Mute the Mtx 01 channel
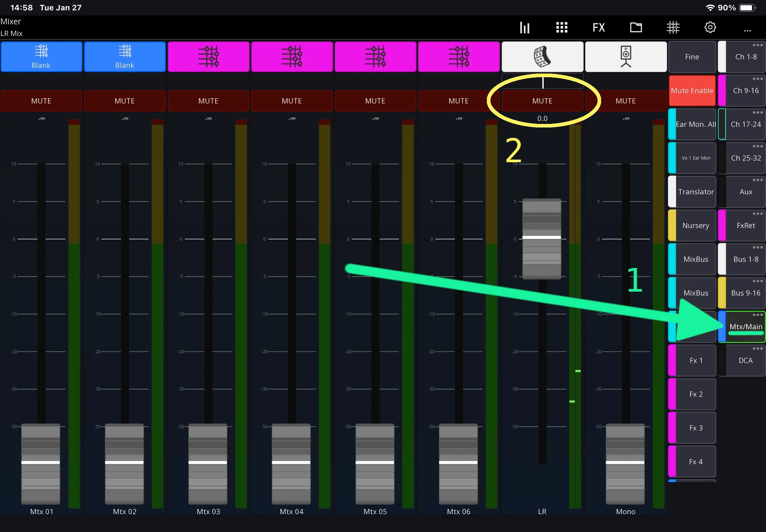Viewport: 766px width, 532px height. (x=41, y=101)
